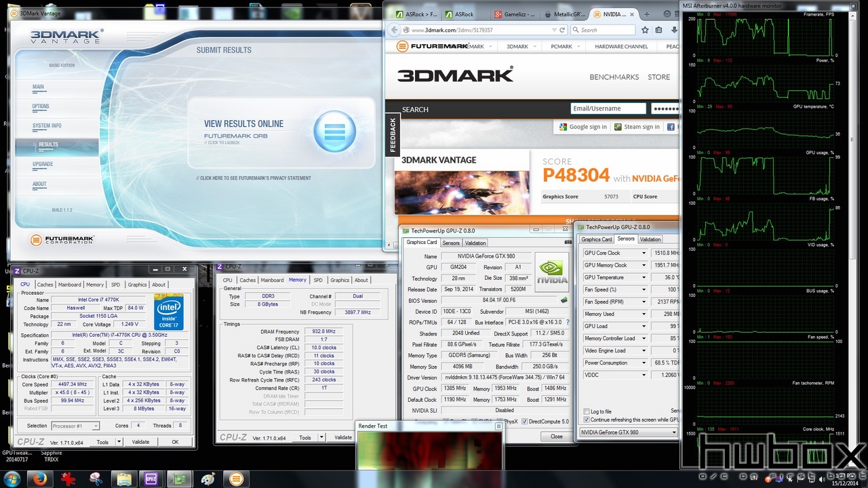Expand the Fan Speed (%) sensor dropdown
This screenshot has height=488, width=868.
tap(644, 289)
